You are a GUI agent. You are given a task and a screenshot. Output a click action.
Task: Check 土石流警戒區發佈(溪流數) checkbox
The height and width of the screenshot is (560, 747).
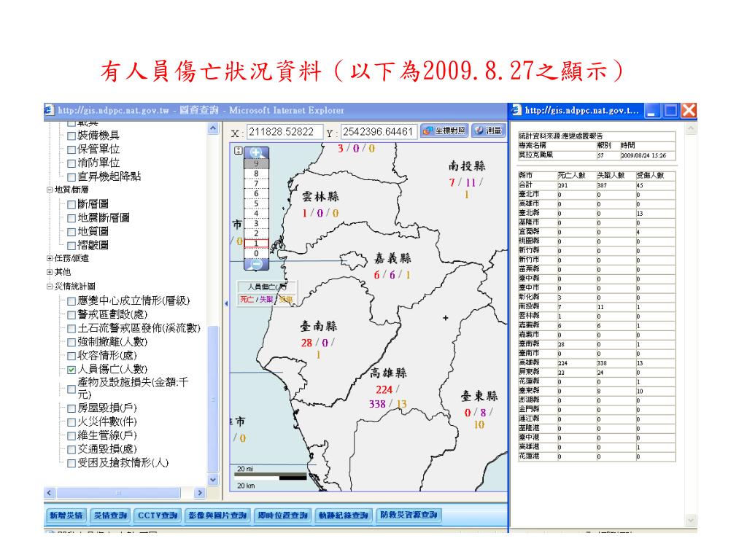tap(71, 329)
